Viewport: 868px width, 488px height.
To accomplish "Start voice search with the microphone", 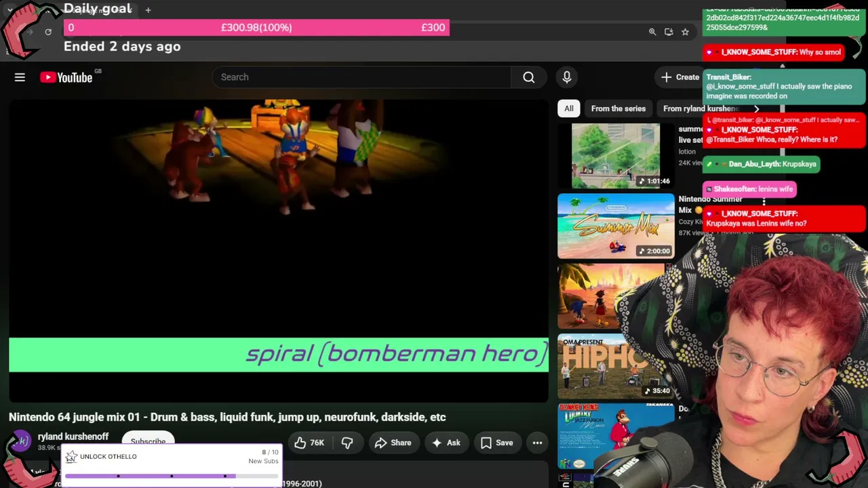I will [x=567, y=77].
